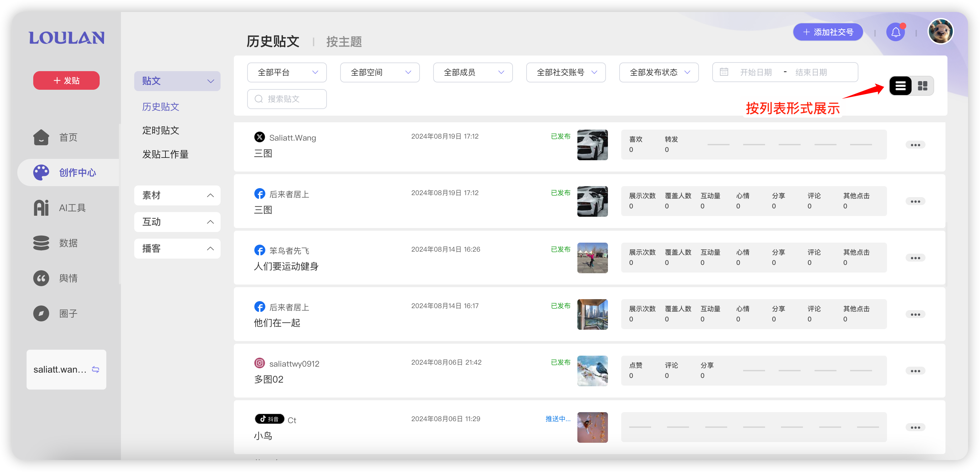980x472 pixels.
Task: Click the 他们在一起 post title
Action: click(x=277, y=323)
